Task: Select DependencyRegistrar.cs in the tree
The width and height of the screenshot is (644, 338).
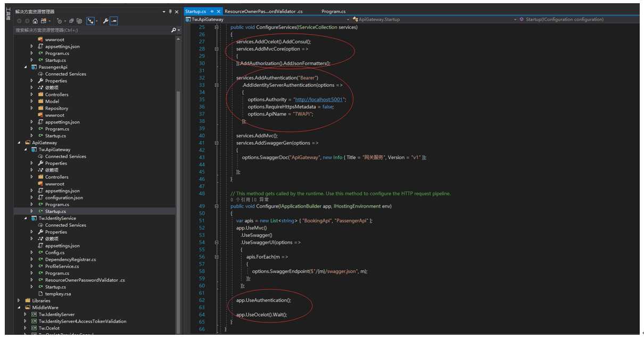Action: pos(70,259)
